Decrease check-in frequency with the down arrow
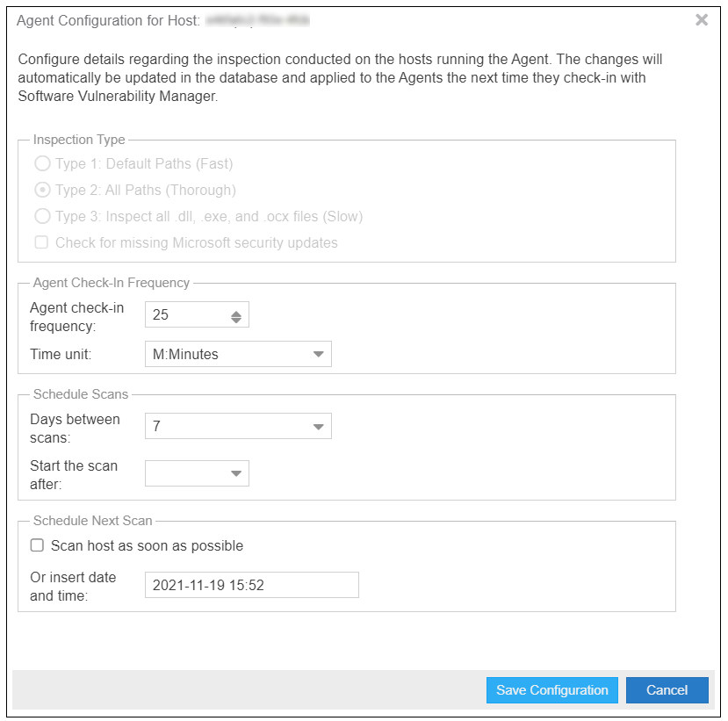This screenshot has height=721, width=728. (235, 320)
